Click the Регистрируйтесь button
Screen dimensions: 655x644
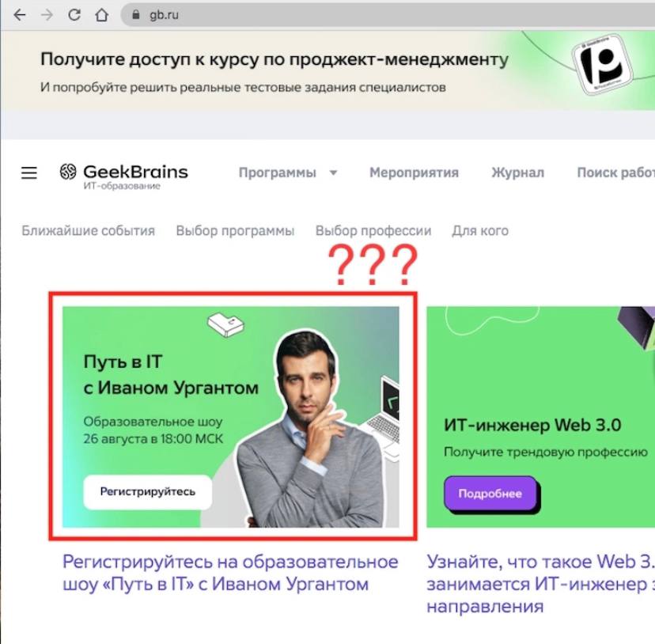point(148,492)
